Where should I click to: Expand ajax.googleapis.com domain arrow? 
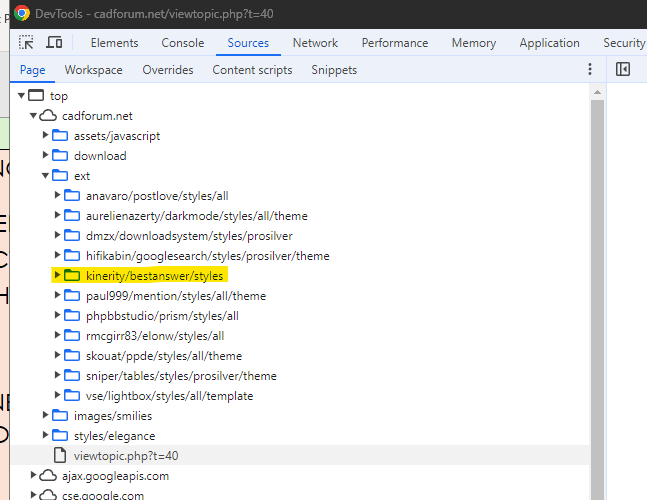tap(33, 475)
